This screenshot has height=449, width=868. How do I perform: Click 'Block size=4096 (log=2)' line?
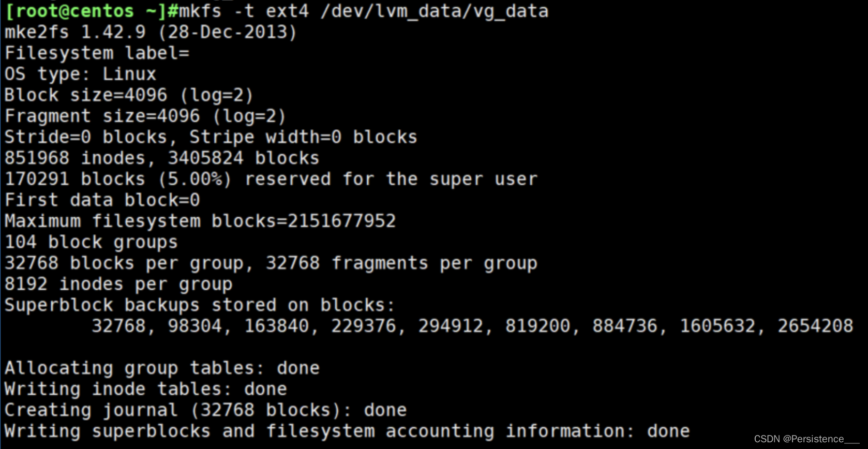[x=129, y=95]
